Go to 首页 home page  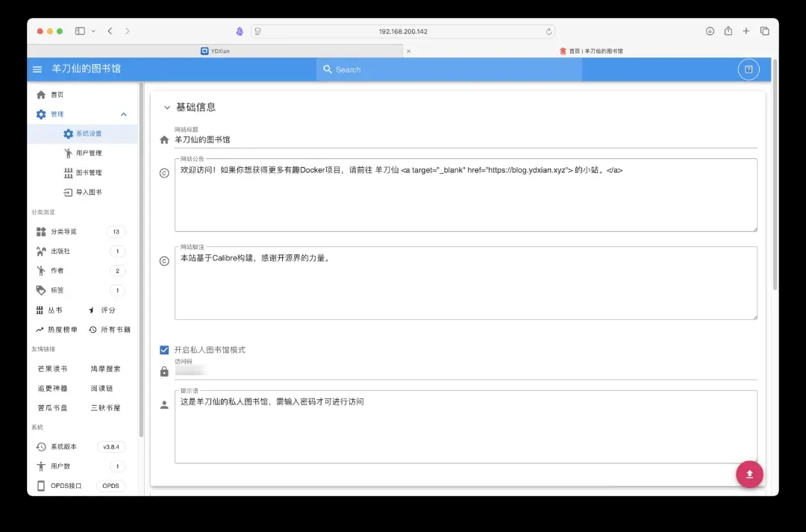(x=57, y=95)
